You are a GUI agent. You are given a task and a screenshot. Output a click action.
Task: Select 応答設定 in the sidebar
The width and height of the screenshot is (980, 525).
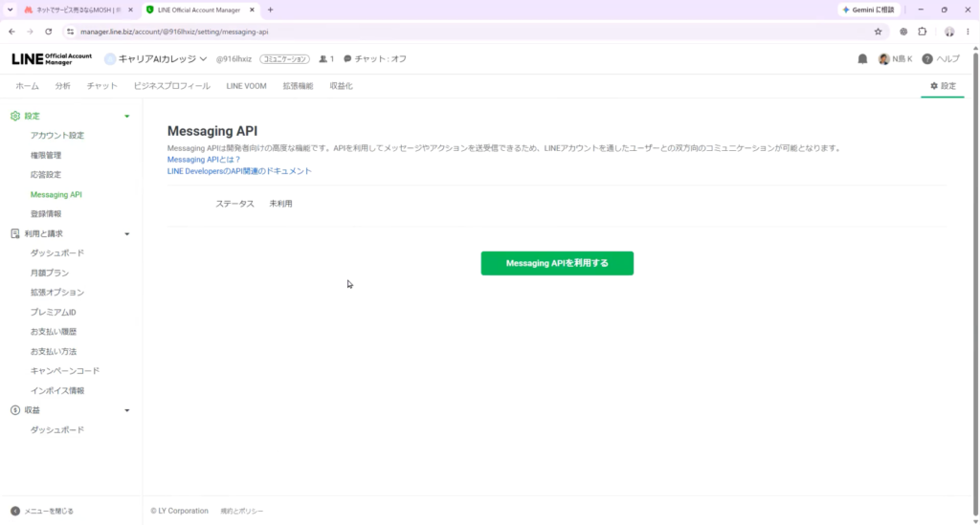click(46, 175)
